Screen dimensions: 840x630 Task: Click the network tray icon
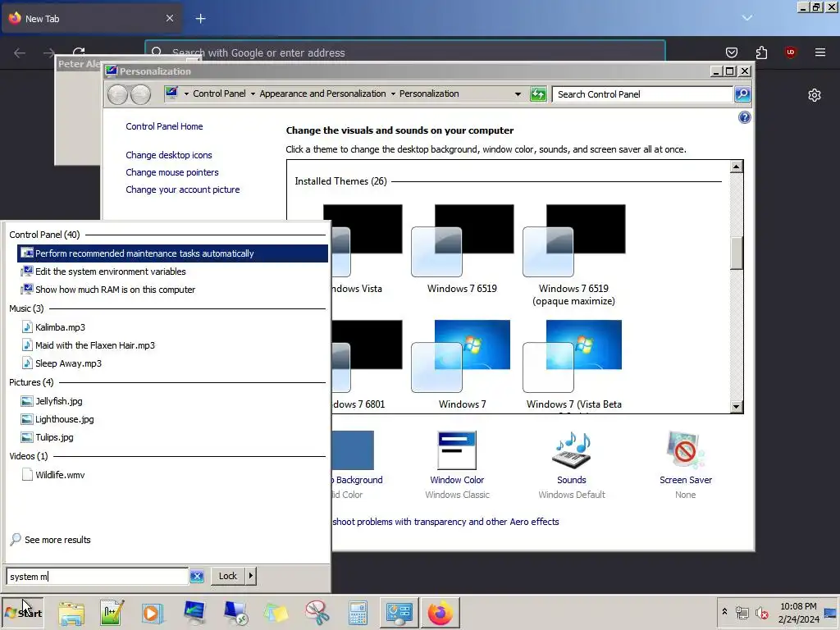(x=742, y=613)
